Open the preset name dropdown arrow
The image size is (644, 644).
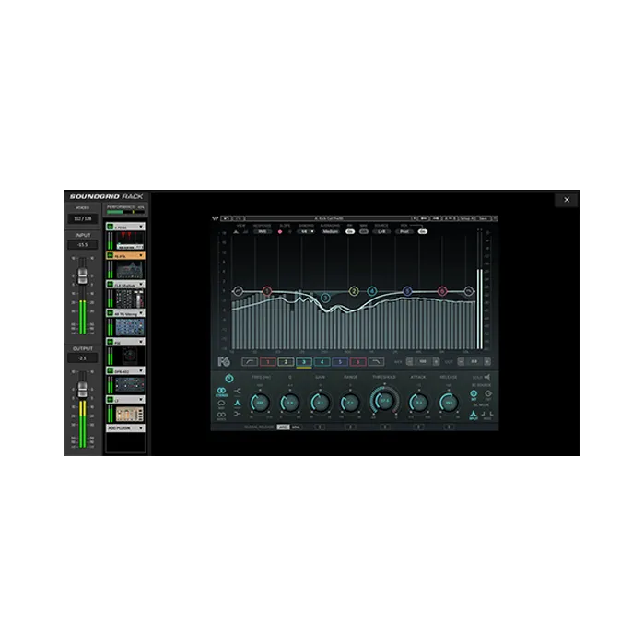click(414, 218)
